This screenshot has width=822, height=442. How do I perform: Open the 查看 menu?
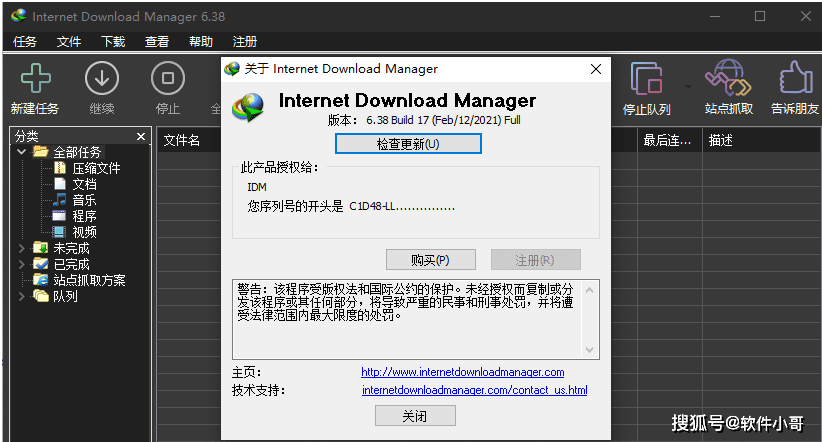coord(157,41)
